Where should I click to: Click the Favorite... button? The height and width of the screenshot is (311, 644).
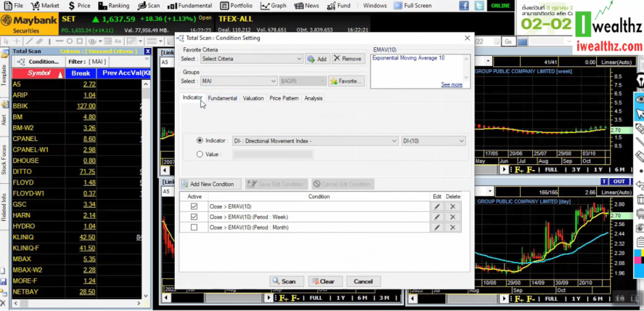347,81
